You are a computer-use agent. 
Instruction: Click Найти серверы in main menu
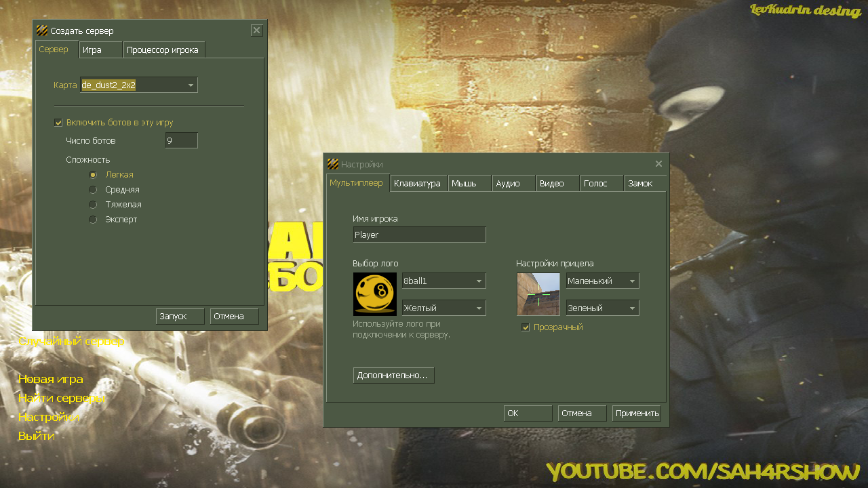62,399
